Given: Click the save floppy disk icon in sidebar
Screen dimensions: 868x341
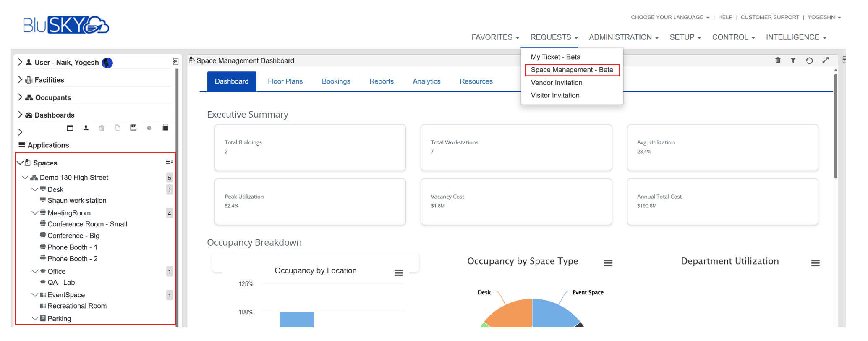Looking at the screenshot, I should 133,128.
